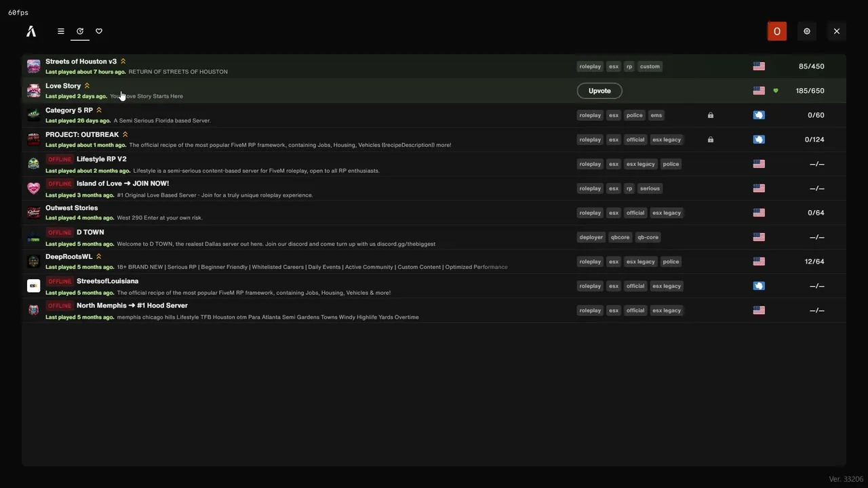Click the Upvote button for Love Story
Viewport: 868px width, 488px height.
click(x=599, y=91)
